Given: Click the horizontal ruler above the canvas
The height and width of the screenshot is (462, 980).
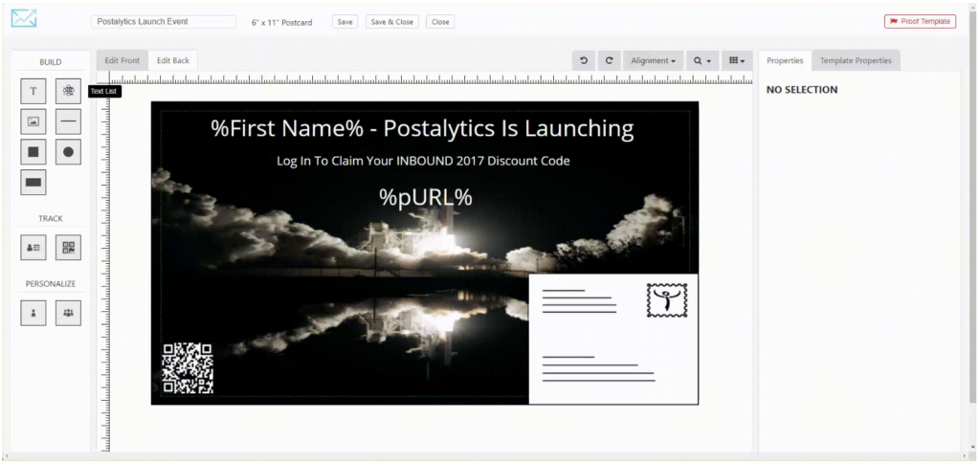Looking at the screenshot, I should click(431, 78).
